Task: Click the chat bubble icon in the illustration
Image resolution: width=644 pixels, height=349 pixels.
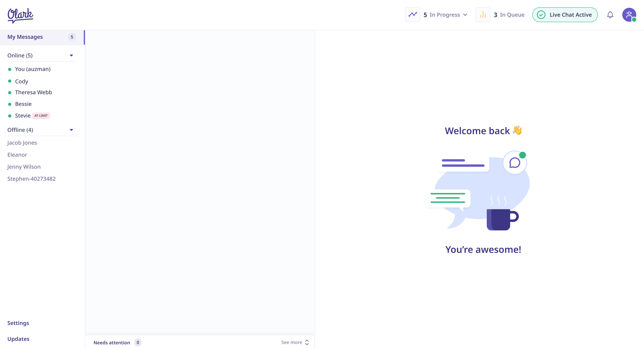Action: [x=515, y=163]
